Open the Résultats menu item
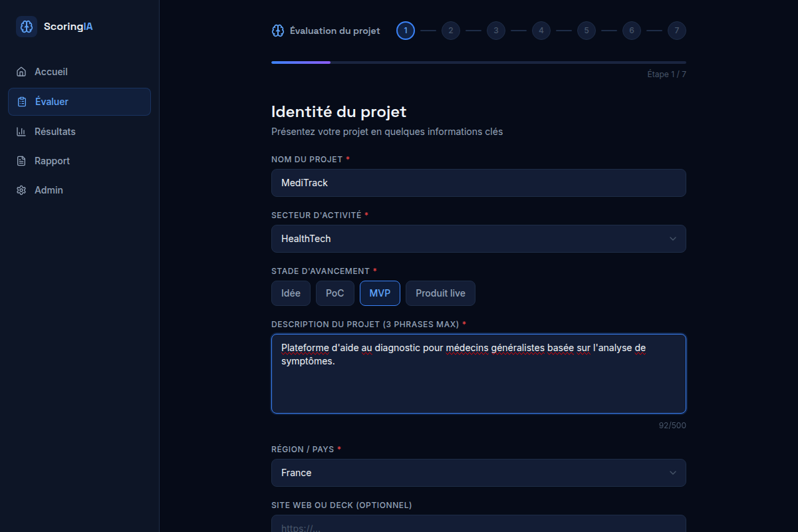 80,132
